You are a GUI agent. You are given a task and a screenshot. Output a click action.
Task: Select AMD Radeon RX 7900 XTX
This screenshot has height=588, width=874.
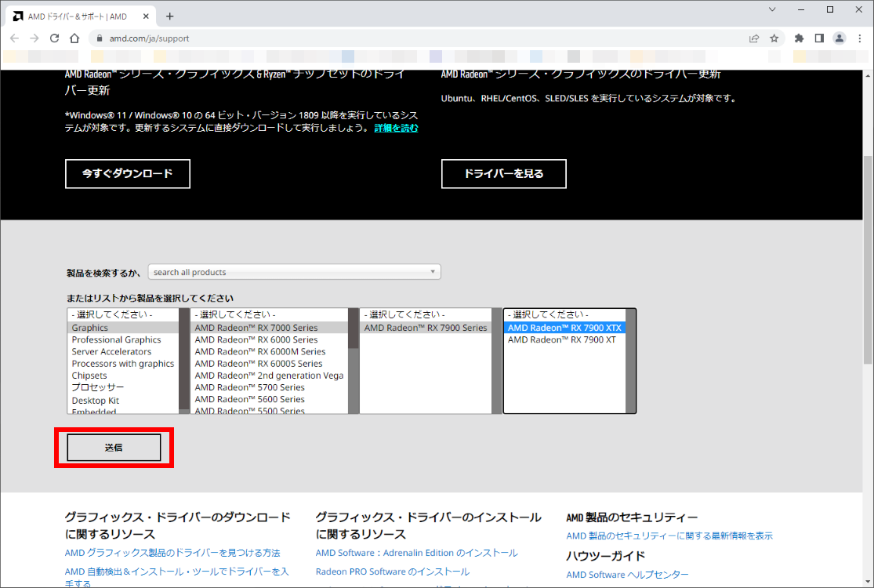(x=564, y=328)
